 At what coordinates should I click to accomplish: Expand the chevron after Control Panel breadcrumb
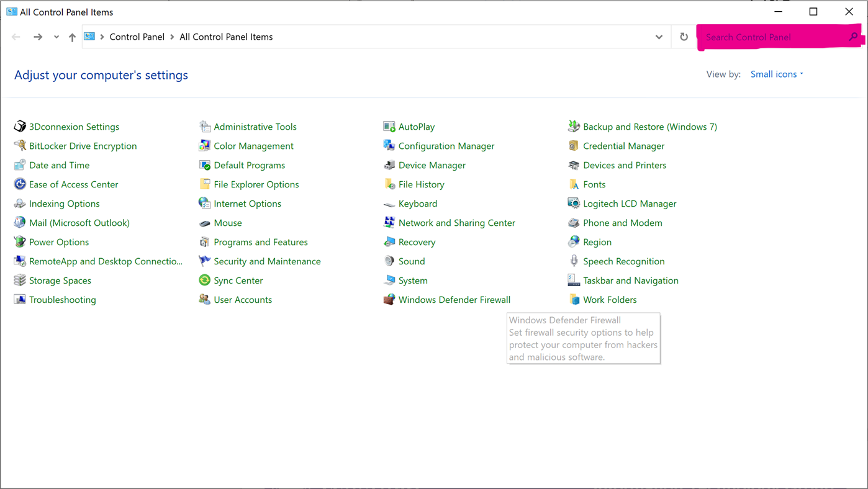click(172, 37)
